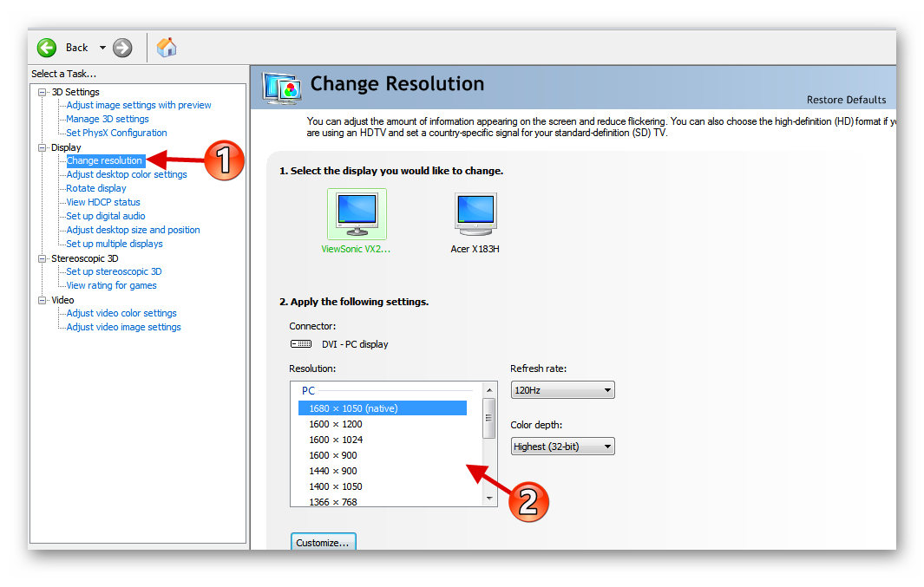Viewport: 924px width, 587px height.
Task: Open the Color depth dropdown
Action: (562, 447)
